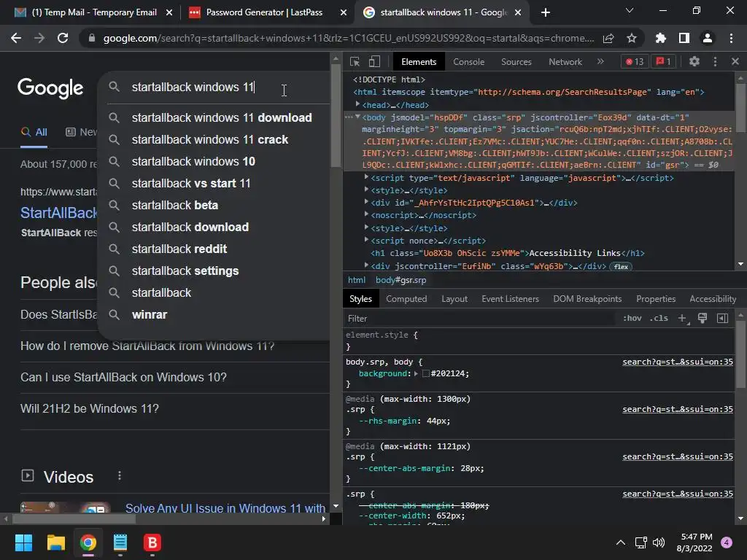
Task: Click the 1 issue flag badge
Action: pyautogui.click(x=663, y=61)
